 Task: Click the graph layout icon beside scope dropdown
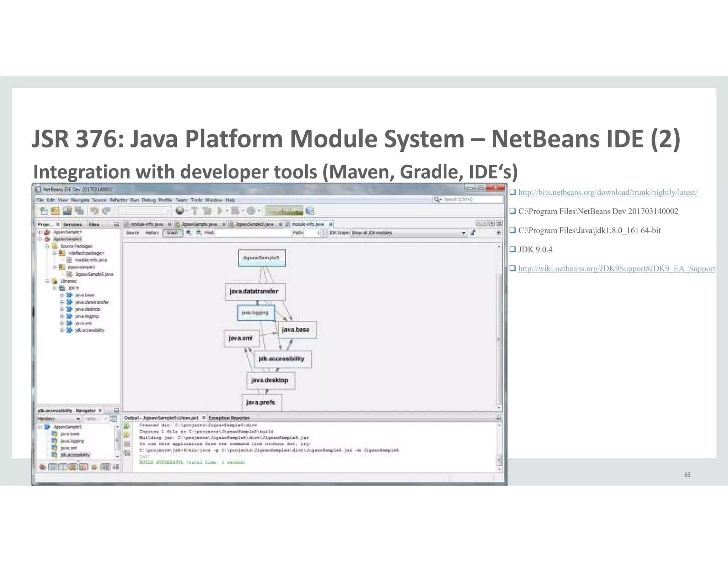473,233
